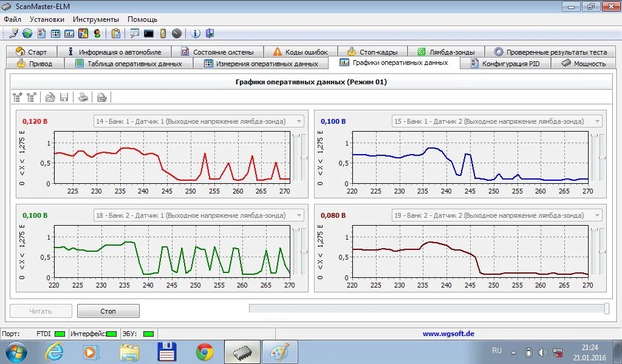Click the RU language indicator

click(x=497, y=351)
